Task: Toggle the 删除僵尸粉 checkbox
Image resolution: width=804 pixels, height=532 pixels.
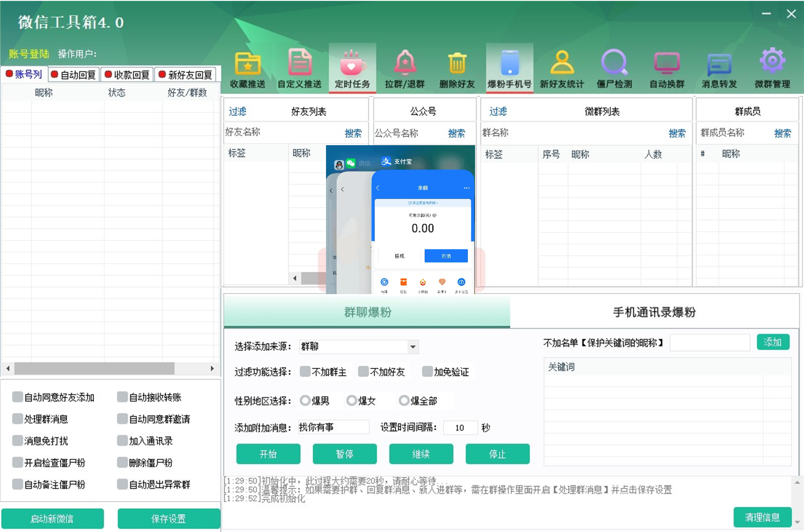Action: pos(122,462)
